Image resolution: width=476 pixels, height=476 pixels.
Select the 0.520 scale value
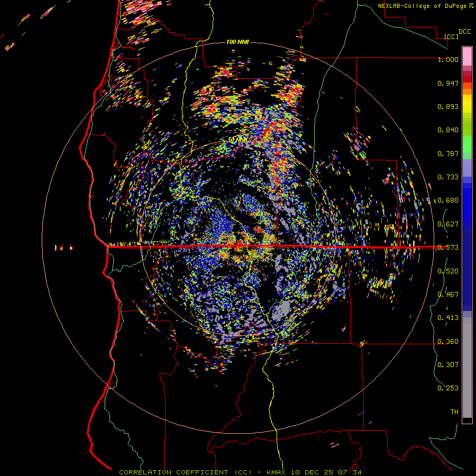[x=448, y=271]
